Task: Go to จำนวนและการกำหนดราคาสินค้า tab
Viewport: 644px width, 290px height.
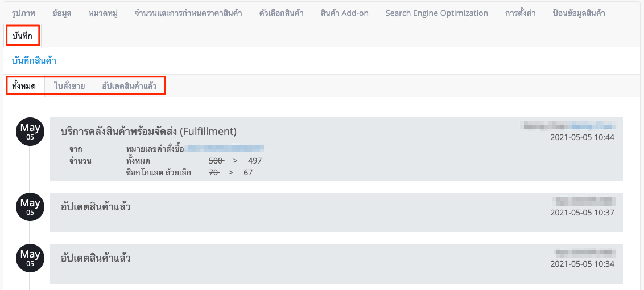Action: (188, 13)
